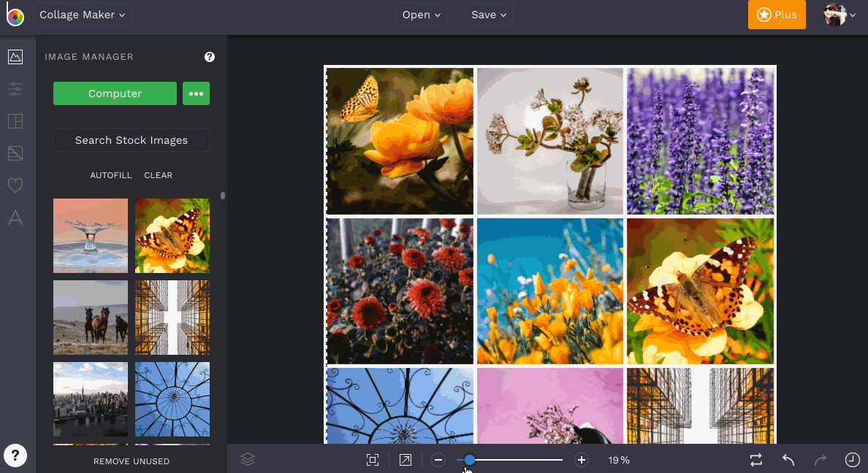Click the resize canvas arrow icon
Viewport: 868px width, 473px height.
click(406, 460)
